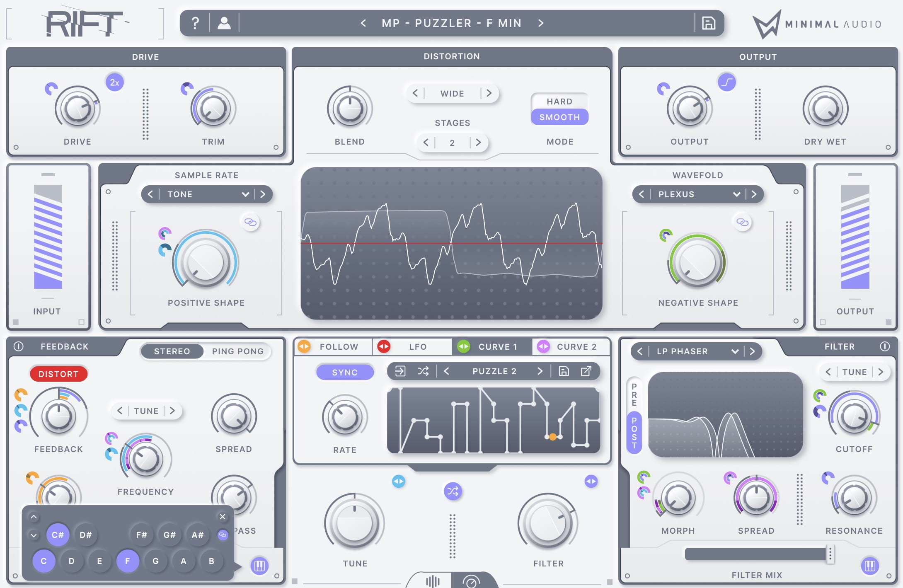Viewport: 903px width, 588px height.
Task: Save the PUZZLE 2 curve preset
Action: coord(564,371)
